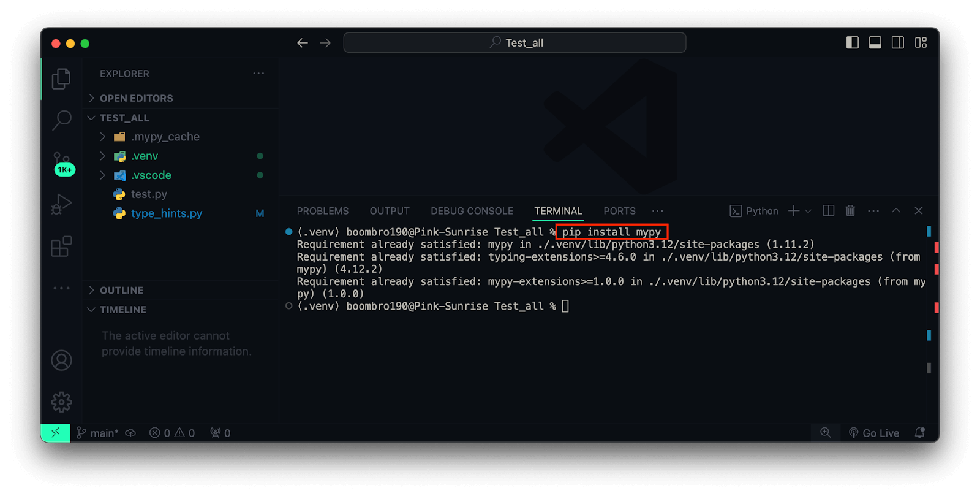Click the Python terminal shell icon
980x496 pixels.
coord(736,211)
